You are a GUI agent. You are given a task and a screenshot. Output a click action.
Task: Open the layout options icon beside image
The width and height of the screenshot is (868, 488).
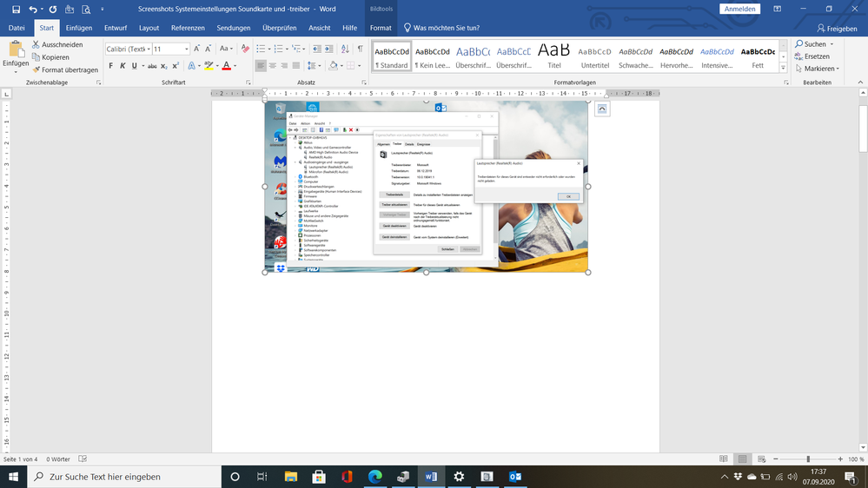point(602,109)
